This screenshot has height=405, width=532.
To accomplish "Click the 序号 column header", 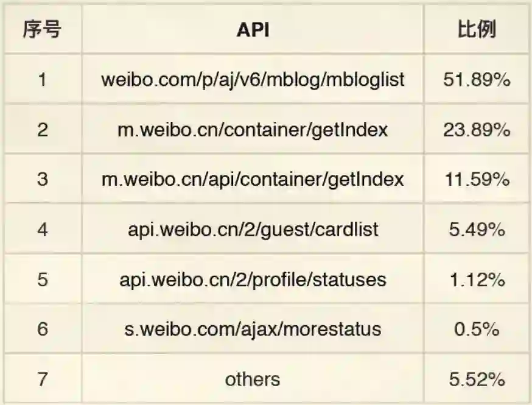I will coord(42,30).
